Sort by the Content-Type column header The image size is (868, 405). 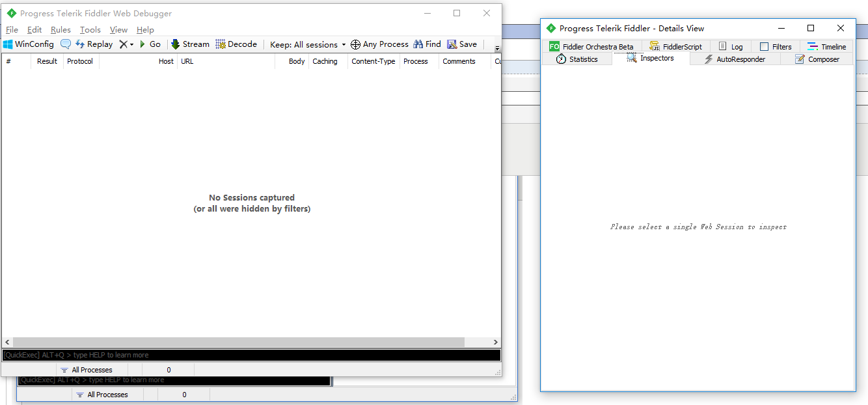tap(373, 61)
